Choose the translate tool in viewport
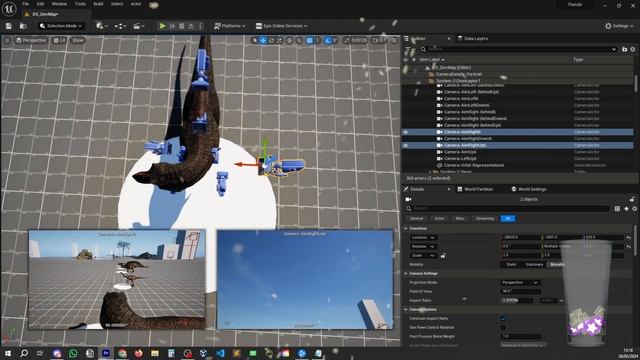 coord(263,40)
